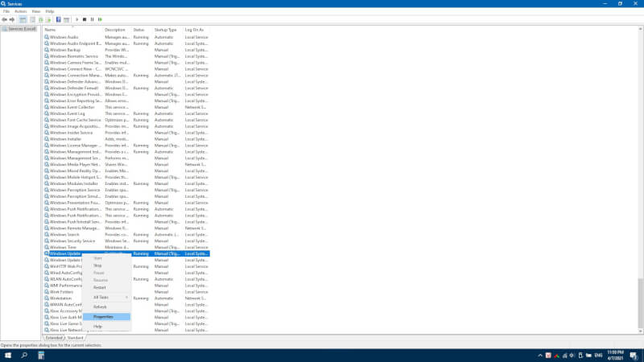Image resolution: width=644 pixels, height=362 pixels.
Task: Select the Windows Search service row
Action: [x=126, y=234]
